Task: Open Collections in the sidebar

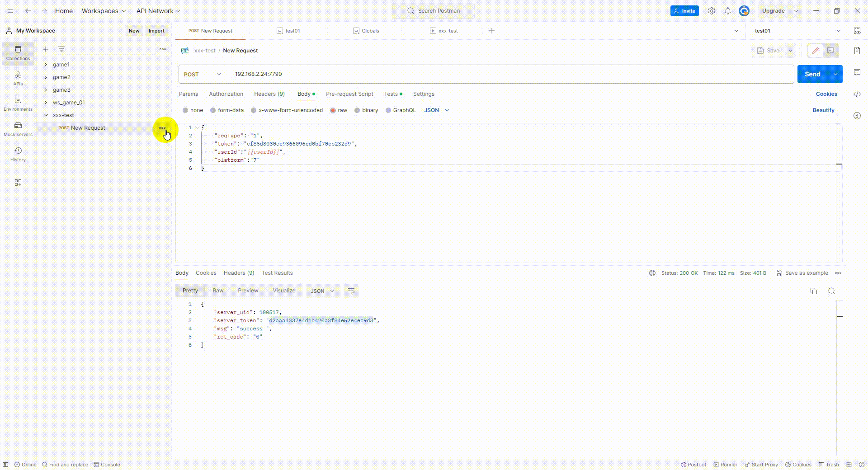Action: coord(18,53)
